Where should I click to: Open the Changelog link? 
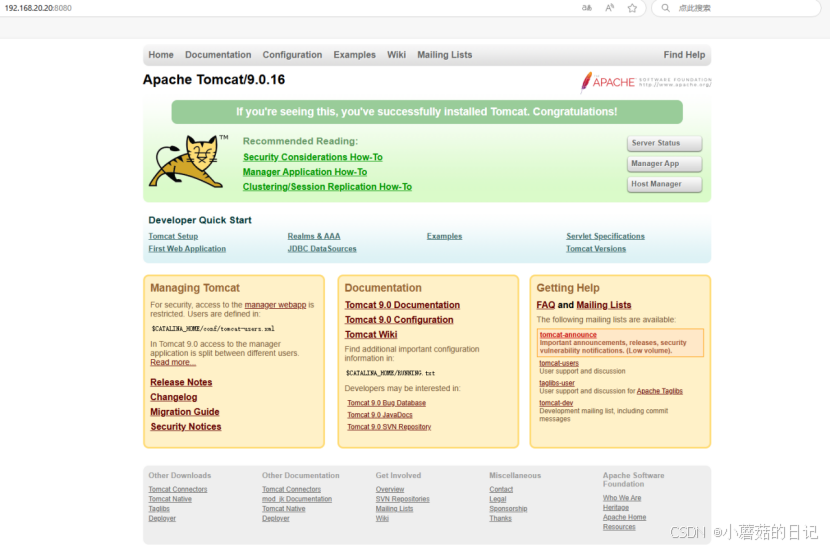coord(174,397)
